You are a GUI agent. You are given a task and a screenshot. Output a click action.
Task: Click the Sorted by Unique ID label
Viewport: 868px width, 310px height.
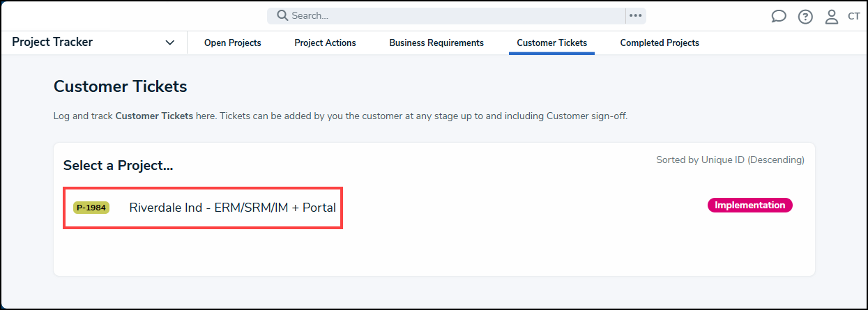click(730, 160)
